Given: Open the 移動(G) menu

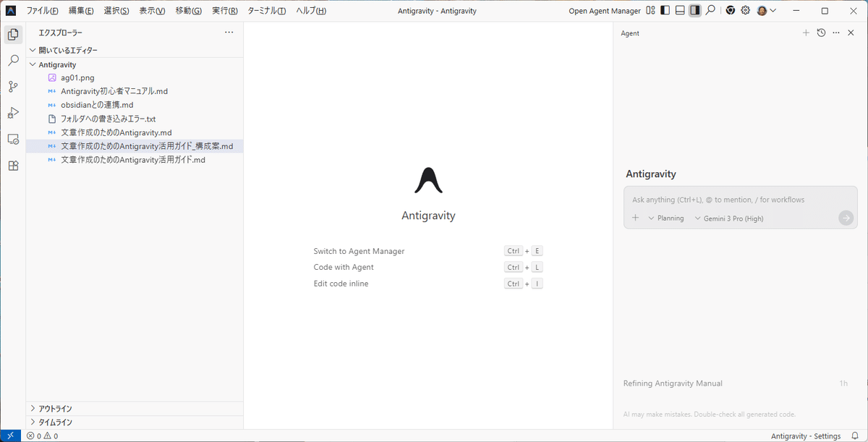Looking at the screenshot, I should coord(188,11).
